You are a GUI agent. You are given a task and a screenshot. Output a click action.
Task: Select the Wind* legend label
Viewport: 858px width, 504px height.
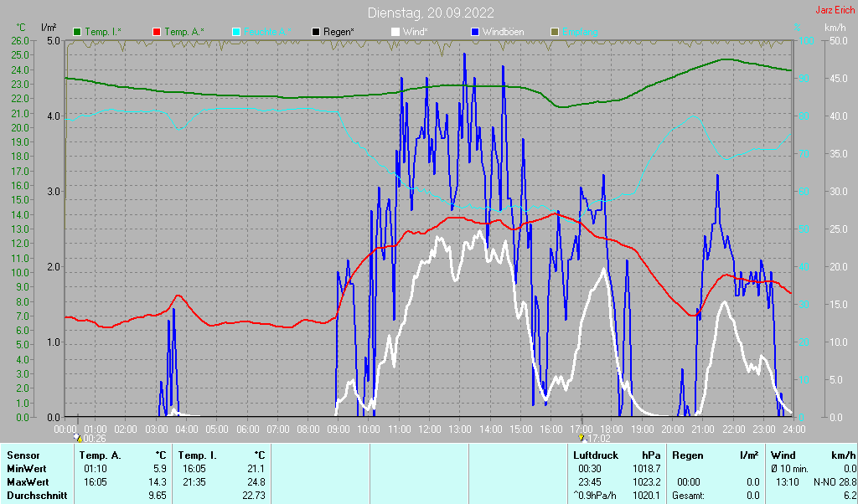[x=416, y=33]
